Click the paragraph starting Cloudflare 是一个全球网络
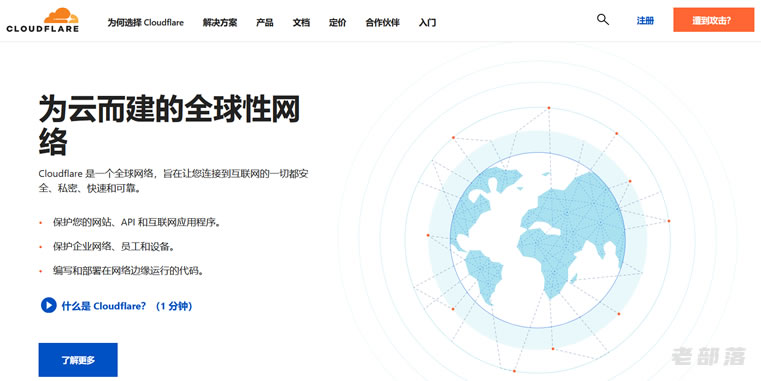This screenshot has width=761, height=381. [x=173, y=181]
